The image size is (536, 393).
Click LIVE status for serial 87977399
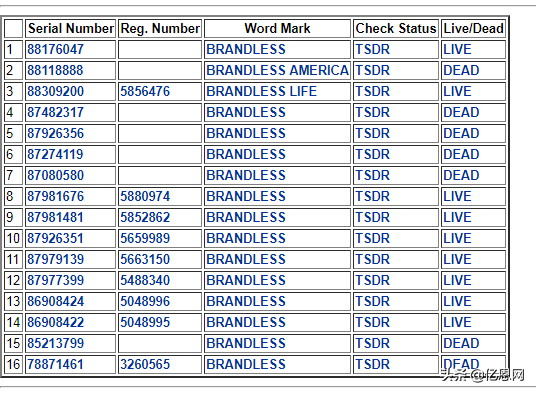457,281
